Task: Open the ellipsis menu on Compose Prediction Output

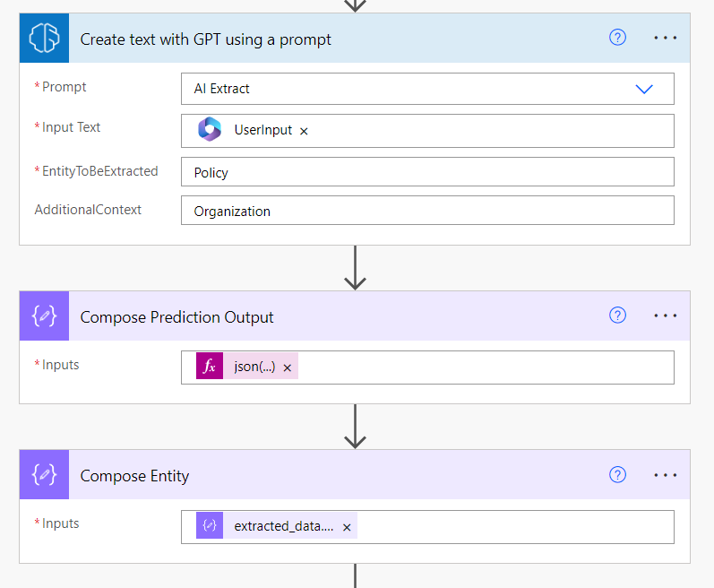Action: [x=666, y=316]
